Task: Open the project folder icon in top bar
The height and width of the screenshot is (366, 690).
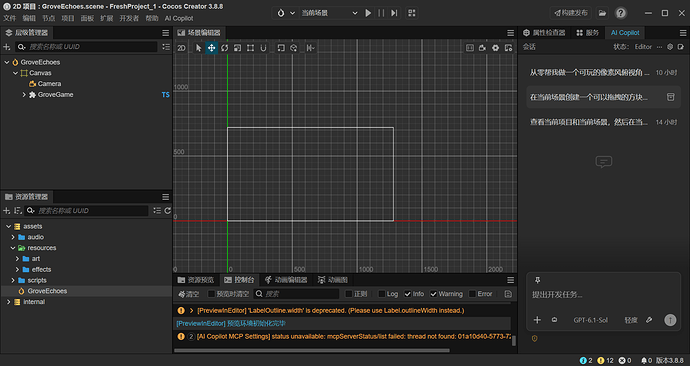Action: coord(602,13)
